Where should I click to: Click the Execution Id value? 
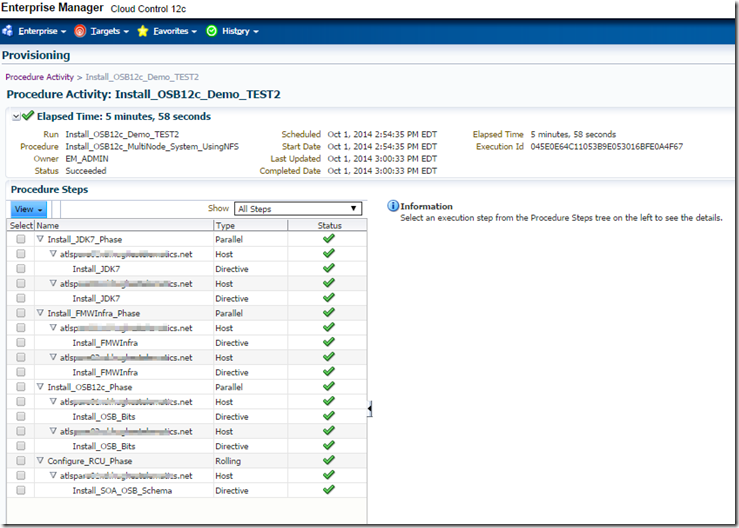[607, 147]
